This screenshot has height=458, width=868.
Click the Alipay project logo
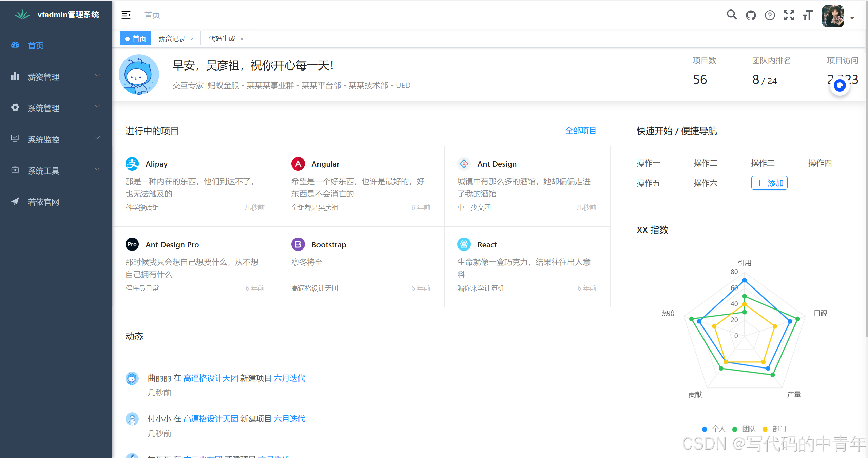point(132,164)
